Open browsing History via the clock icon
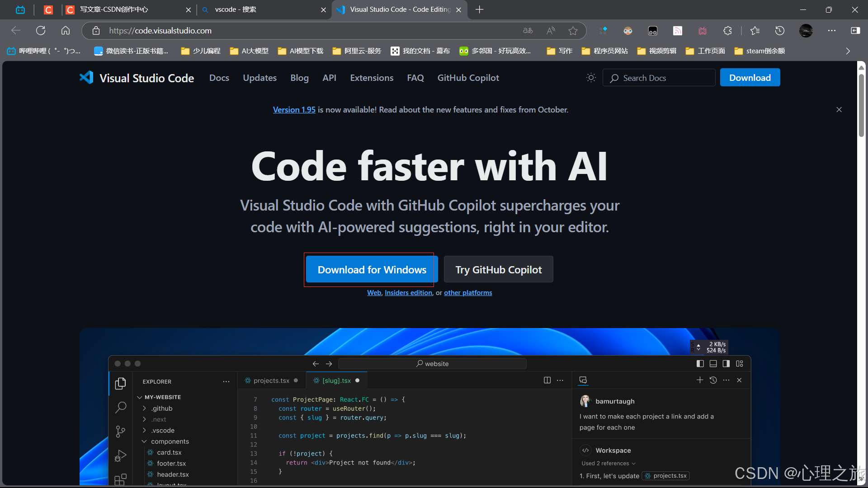868x488 pixels. [x=779, y=31]
